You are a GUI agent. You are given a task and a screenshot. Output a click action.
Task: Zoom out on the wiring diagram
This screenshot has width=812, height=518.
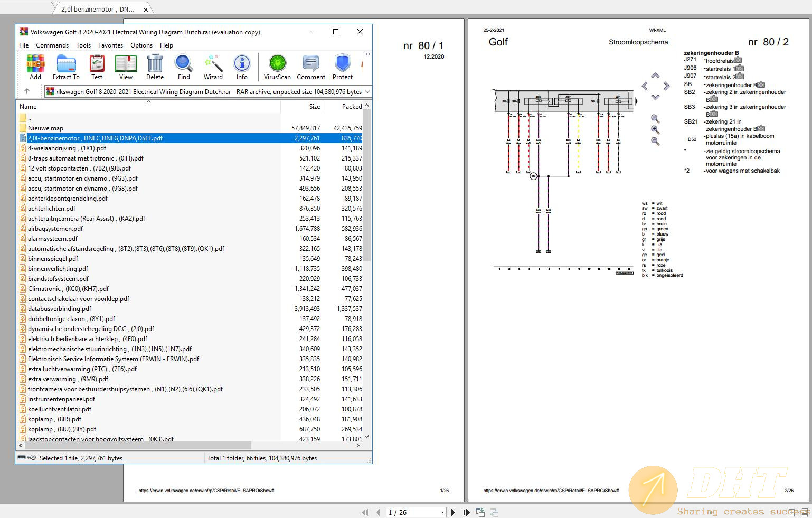pyautogui.click(x=655, y=141)
